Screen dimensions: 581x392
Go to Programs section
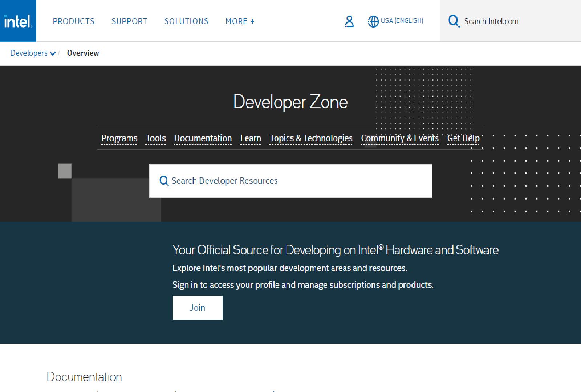119,138
